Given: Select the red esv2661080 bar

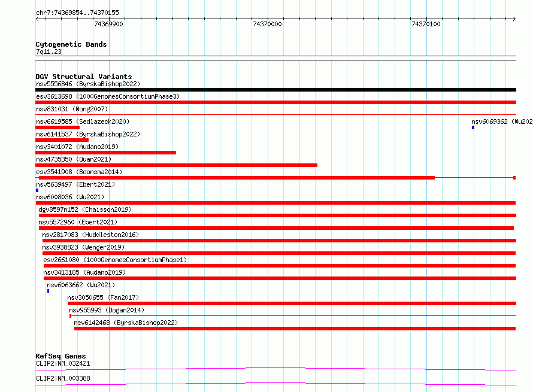Looking at the screenshot, I should (280, 266).
